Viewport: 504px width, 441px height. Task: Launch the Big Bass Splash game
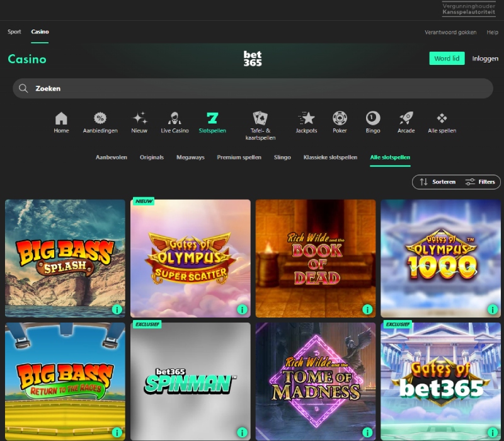tap(65, 258)
